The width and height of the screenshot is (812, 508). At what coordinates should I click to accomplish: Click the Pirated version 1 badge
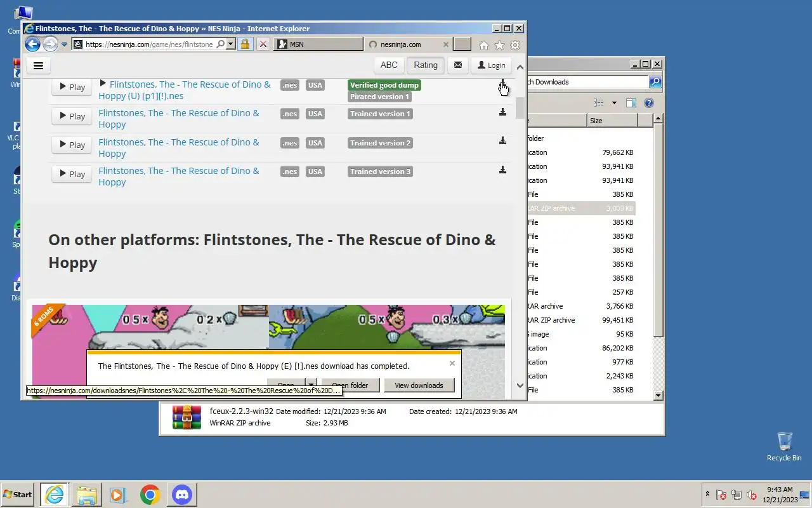click(379, 97)
